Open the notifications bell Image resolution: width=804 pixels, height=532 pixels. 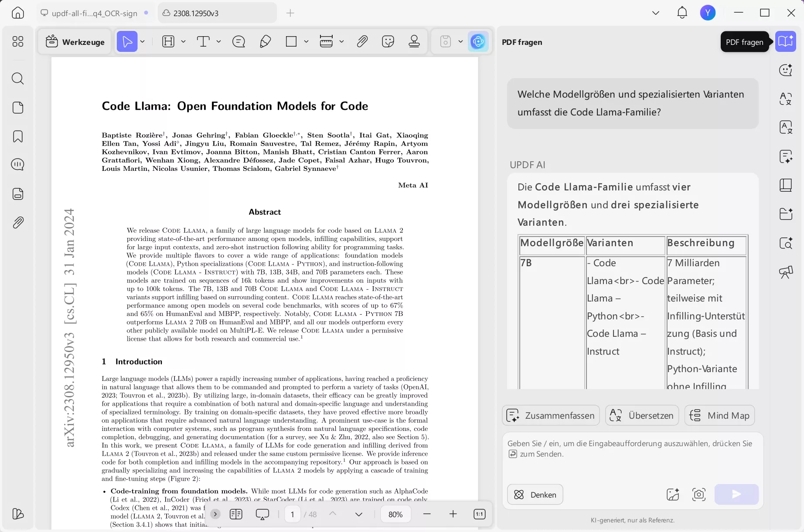[x=682, y=13]
